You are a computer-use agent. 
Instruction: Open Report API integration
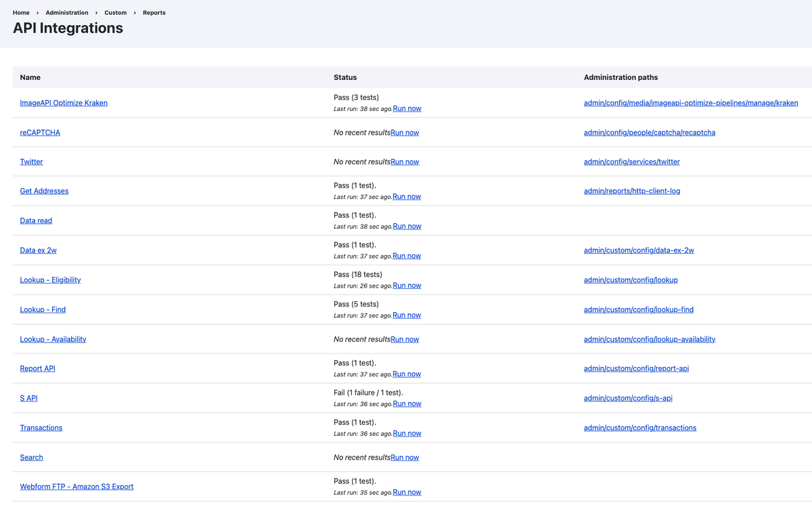coord(37,369)
